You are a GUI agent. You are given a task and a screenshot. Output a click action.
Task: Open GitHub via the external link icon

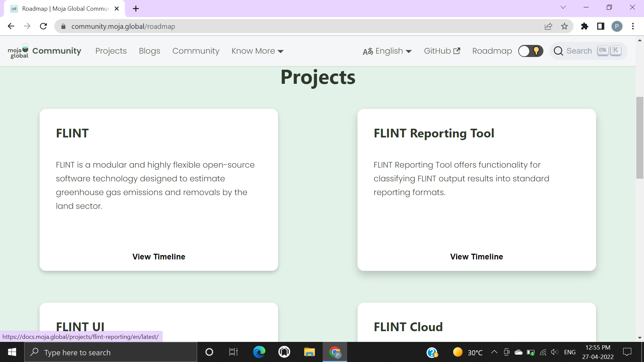click(457, 51)
